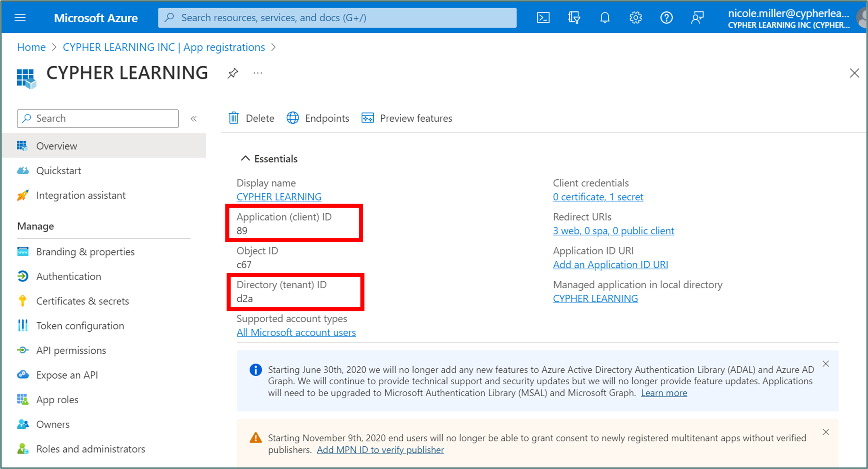Open Add an Application ID URI link
This screenshot has width=868, height=469.
point(610,265)
